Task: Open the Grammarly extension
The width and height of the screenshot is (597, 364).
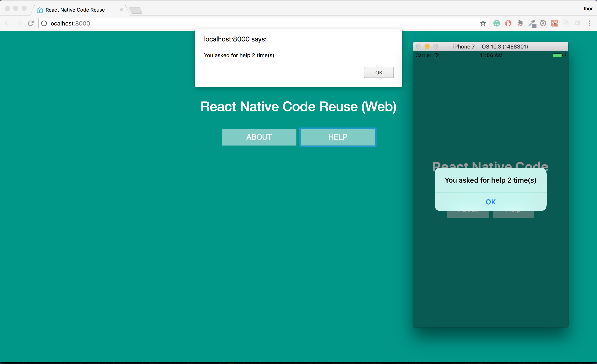Action: tap(496, 23)
